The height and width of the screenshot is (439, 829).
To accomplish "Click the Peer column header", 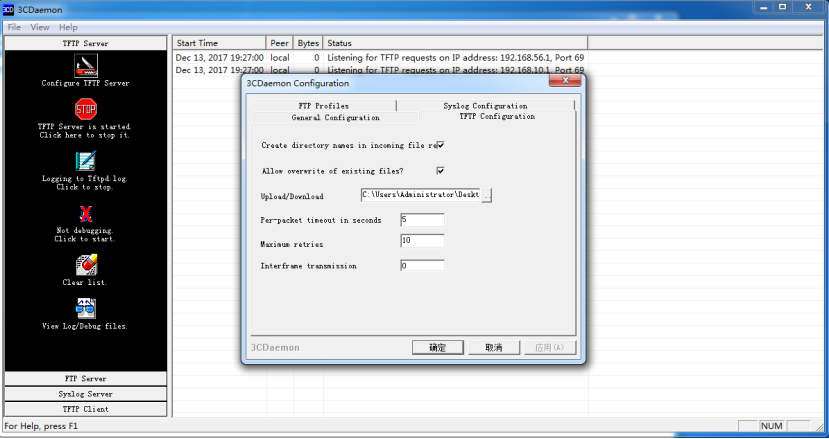I will [280, 43].
